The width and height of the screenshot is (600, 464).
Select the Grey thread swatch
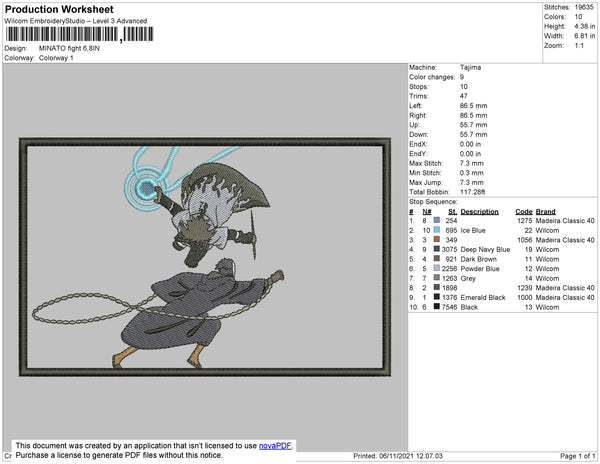pyautogui.click(x=437, y=278)
